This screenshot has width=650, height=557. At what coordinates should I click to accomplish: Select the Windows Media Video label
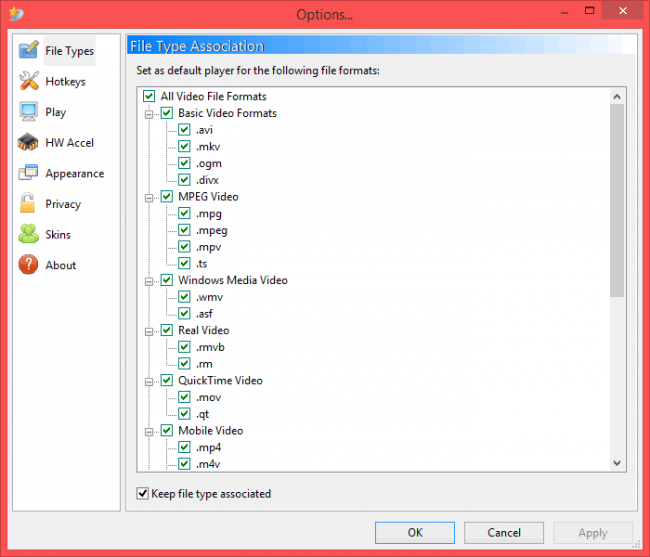(x=233, y=280)
